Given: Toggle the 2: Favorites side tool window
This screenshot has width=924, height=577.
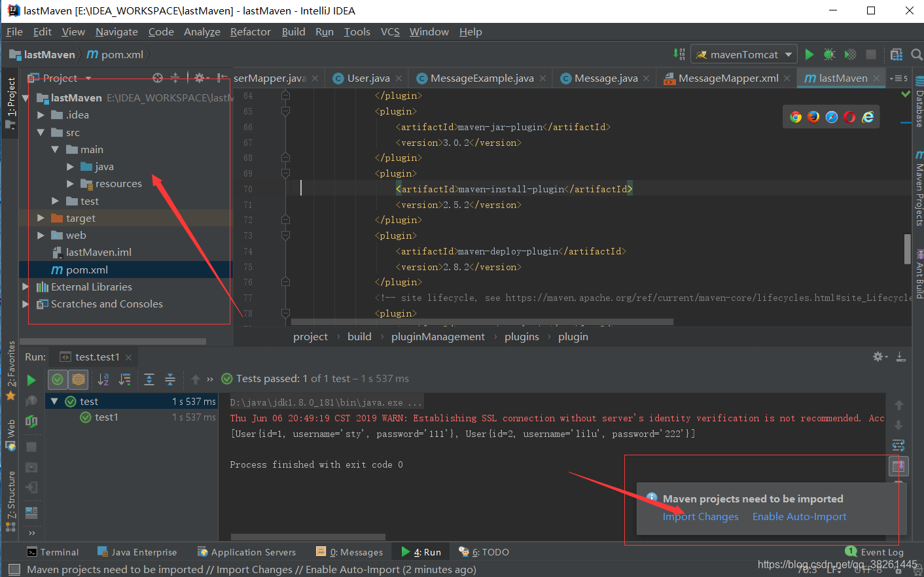Looking at the screenshot, I should (x=10, y=371).
